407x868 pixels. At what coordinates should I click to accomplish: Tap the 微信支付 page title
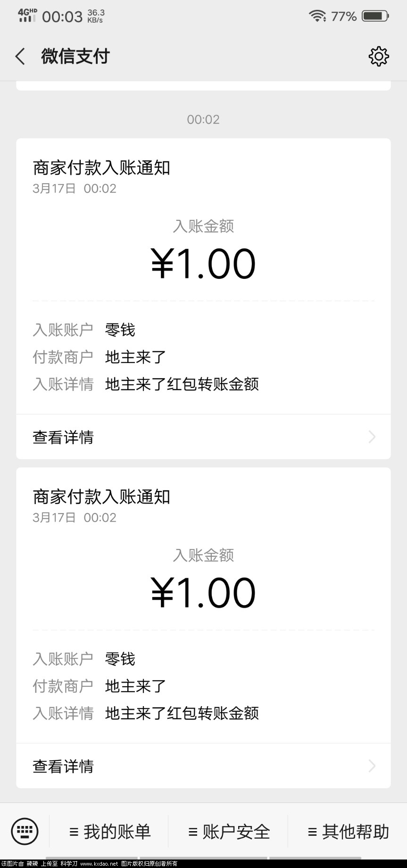pyautogui.click(x=75, y=57)
